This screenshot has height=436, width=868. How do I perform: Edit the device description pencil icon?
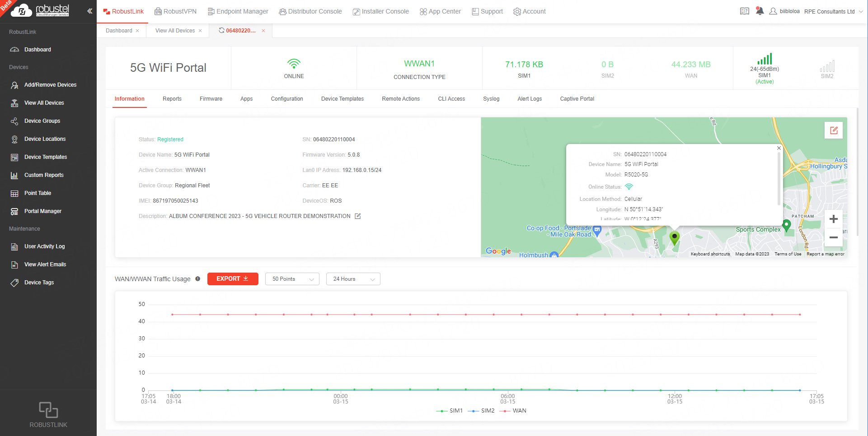358,216
